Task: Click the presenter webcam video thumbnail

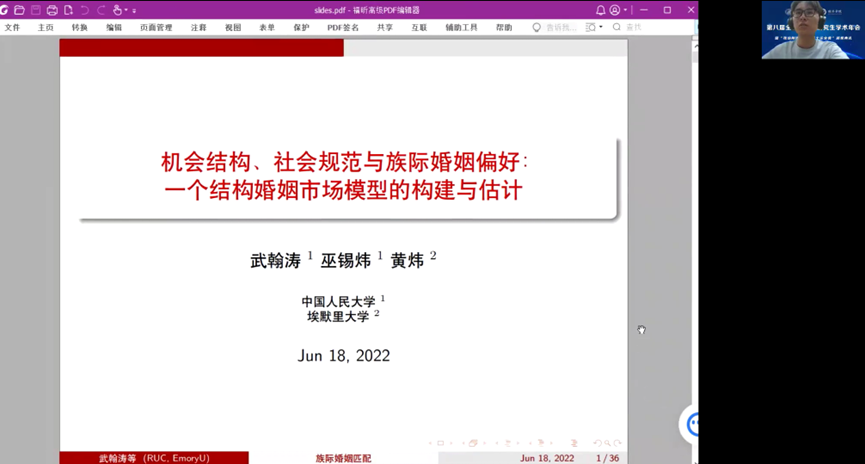Action: [811, 30]
